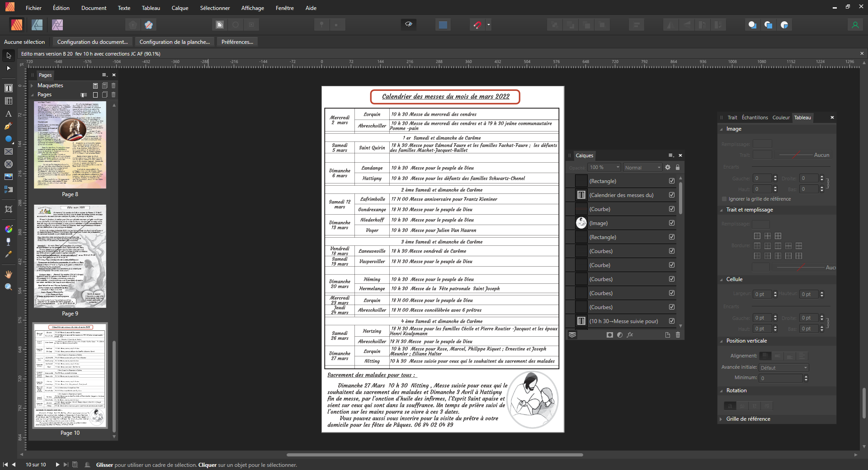868x470 pixels.
Task: Select the Picture Frame Ellipse tool
Action: pyautogui.click(x=8, y=164)
